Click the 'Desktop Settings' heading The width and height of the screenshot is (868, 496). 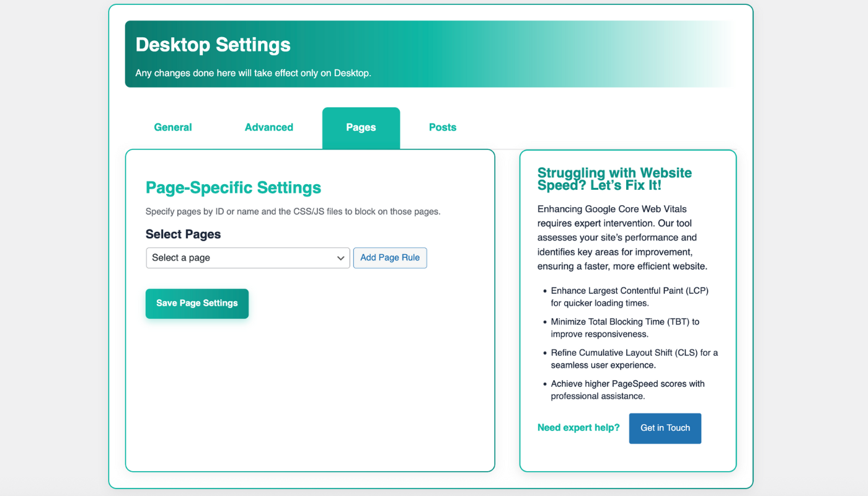213,45
